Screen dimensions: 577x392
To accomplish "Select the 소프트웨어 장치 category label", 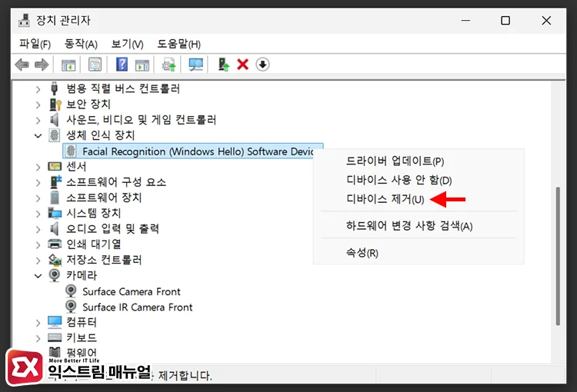I will (x=104, y=198).
